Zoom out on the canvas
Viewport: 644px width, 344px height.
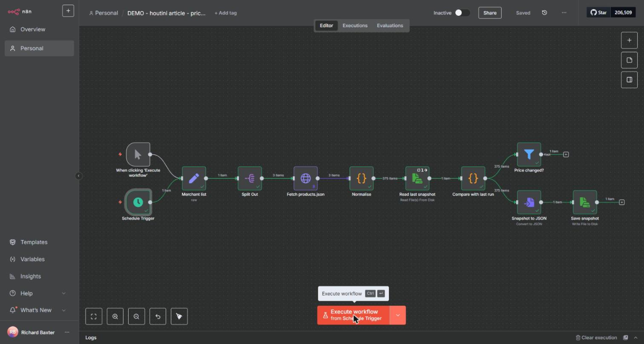point(136,316)
